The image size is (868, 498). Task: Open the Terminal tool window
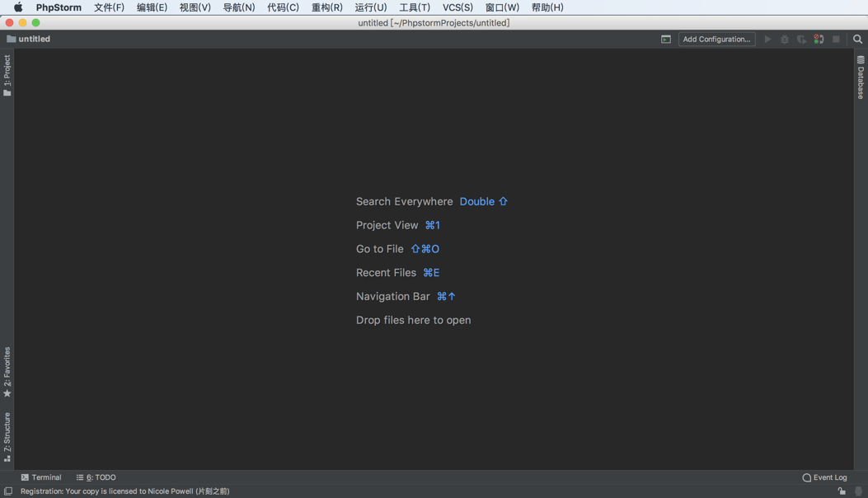[x=41, y=477]
